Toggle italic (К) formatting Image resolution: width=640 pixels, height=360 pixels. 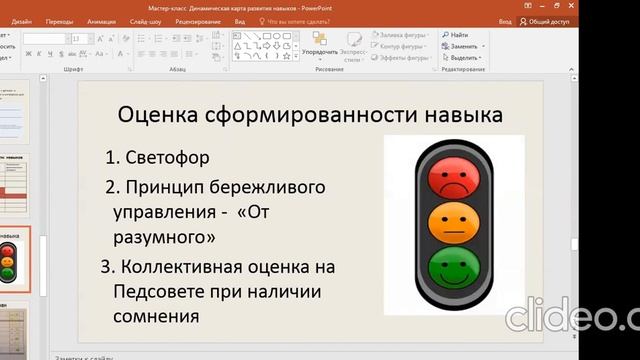point(39,54)
